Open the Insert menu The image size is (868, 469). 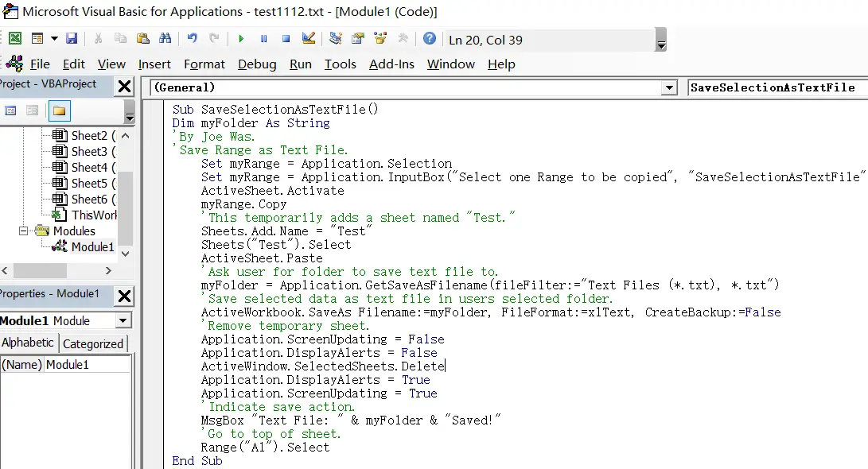tap(154, 64)
